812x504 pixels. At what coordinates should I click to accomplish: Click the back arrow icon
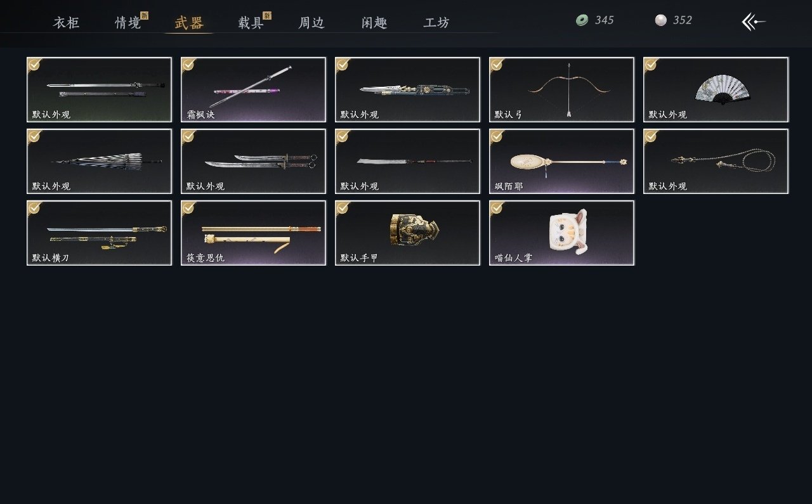754,22
